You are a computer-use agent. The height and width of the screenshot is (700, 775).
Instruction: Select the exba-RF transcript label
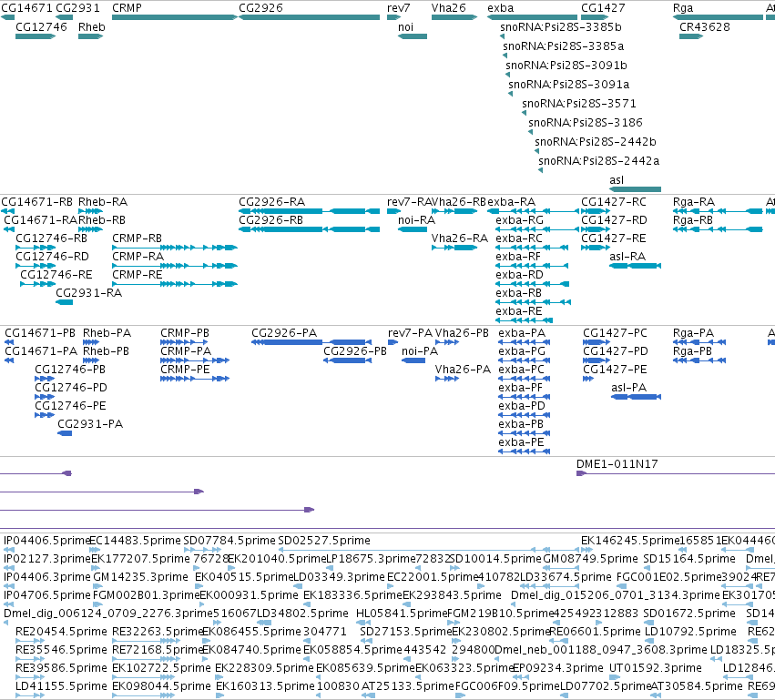point(518,257)
